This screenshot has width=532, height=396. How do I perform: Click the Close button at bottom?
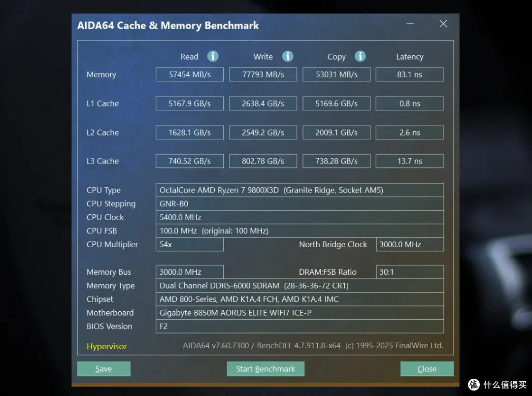[x=427, y=369]
